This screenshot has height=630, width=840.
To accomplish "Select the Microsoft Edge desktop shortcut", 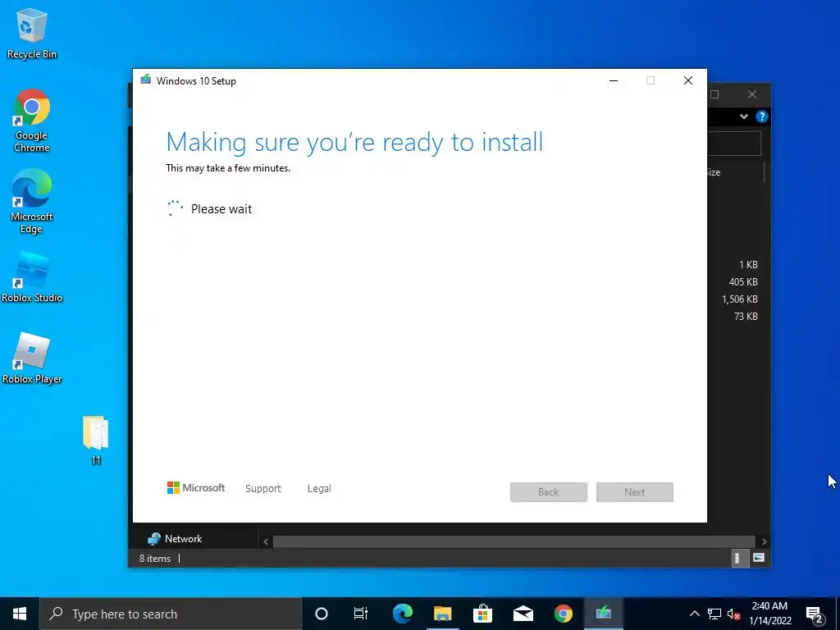I will (x=32, y=202).
